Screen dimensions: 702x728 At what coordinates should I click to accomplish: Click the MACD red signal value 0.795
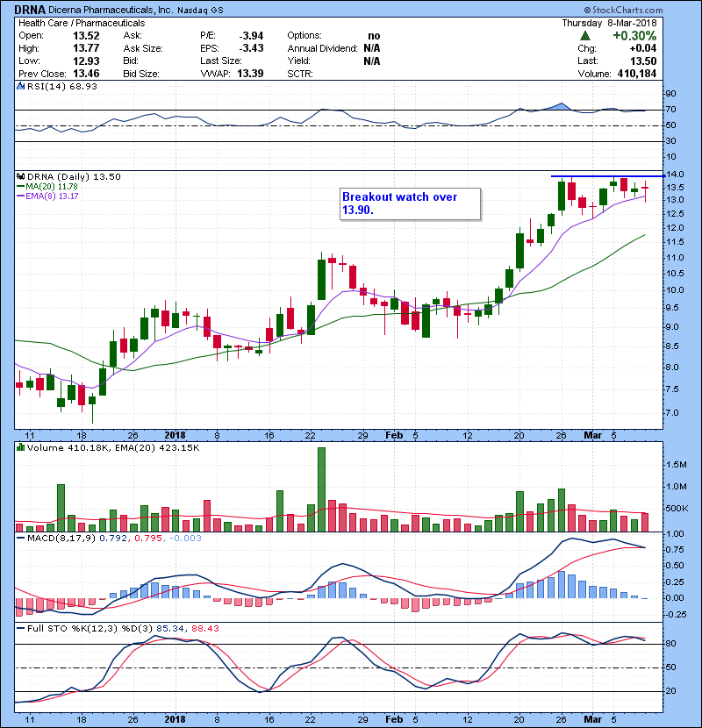pyautogui.click(x=148, y=539)
